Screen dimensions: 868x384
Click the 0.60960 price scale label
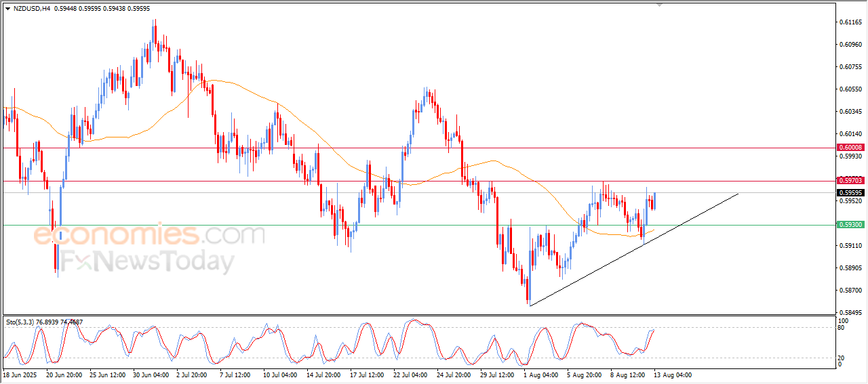click(x=850, y=45)
